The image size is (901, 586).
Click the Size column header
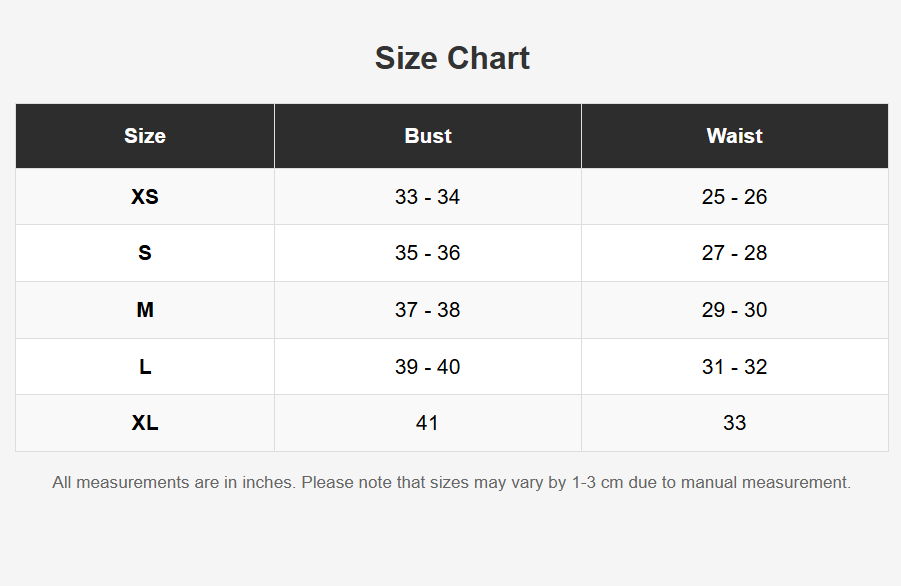pyautogui.click(x=145, y=136)
